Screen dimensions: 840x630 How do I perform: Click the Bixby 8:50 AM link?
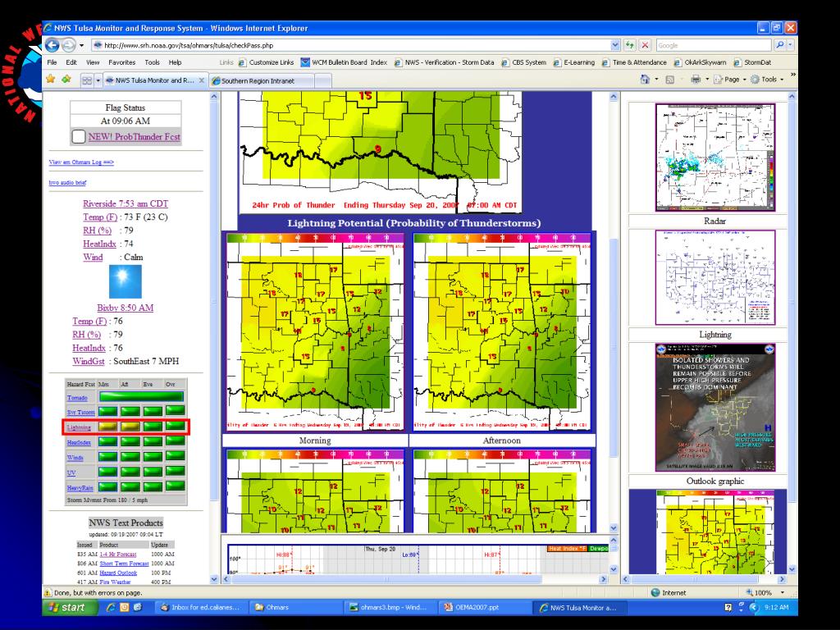[126, 308]
